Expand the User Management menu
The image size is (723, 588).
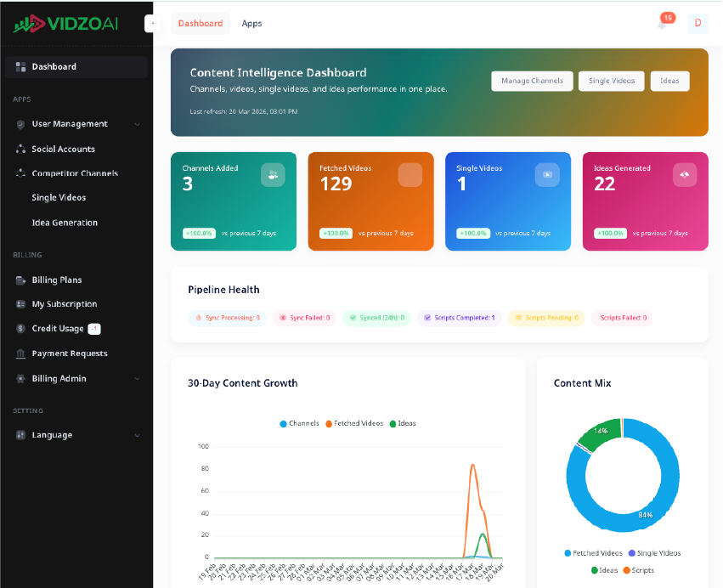[70, 124]
